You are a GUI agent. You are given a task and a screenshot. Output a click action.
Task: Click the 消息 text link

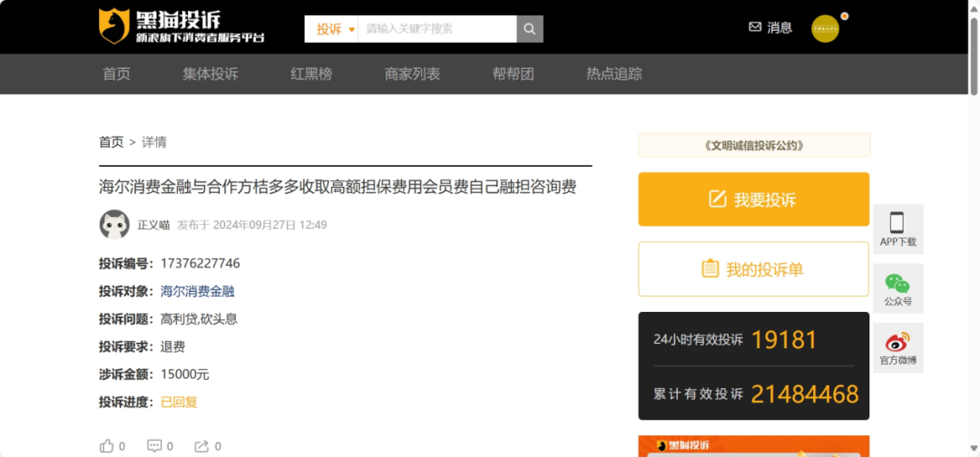pos(779,27)
